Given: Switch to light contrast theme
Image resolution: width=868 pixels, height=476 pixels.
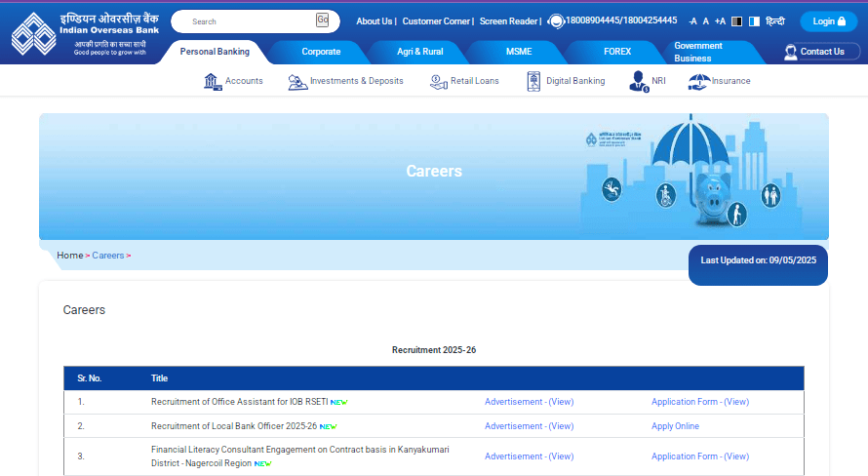Looking at the screenshot, I should (754, 21).
